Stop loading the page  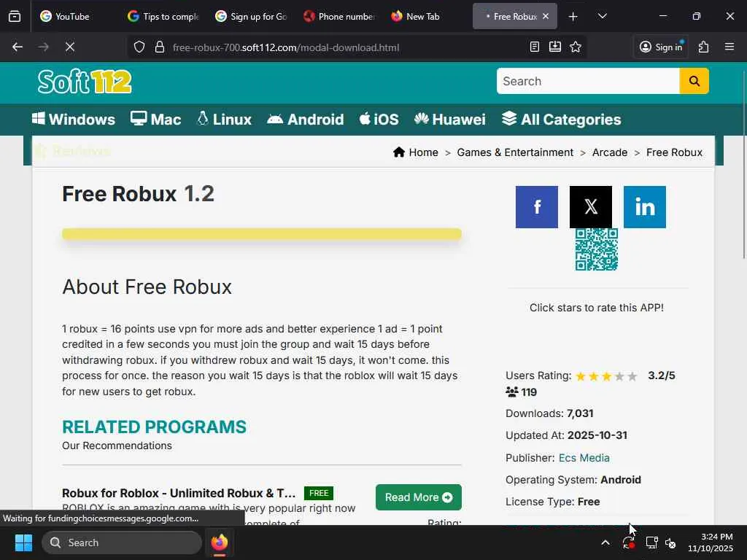[x=69, y=47]
